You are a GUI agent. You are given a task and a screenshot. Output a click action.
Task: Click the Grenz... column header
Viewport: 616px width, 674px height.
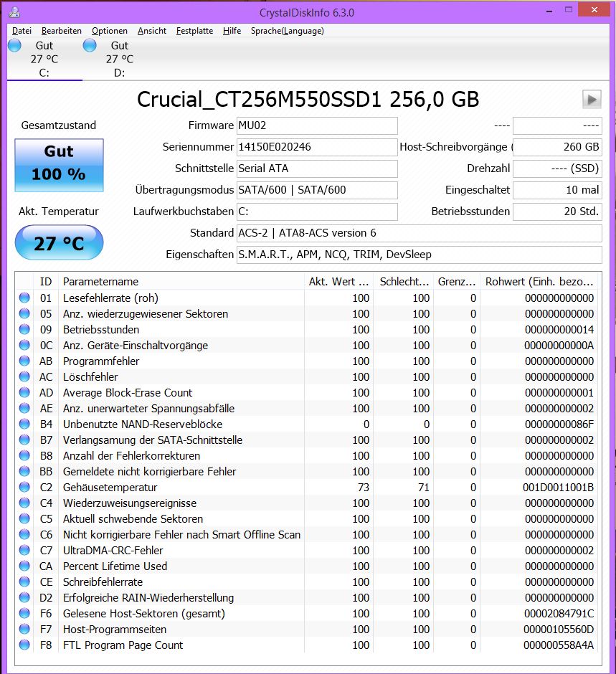click(457, 282)
